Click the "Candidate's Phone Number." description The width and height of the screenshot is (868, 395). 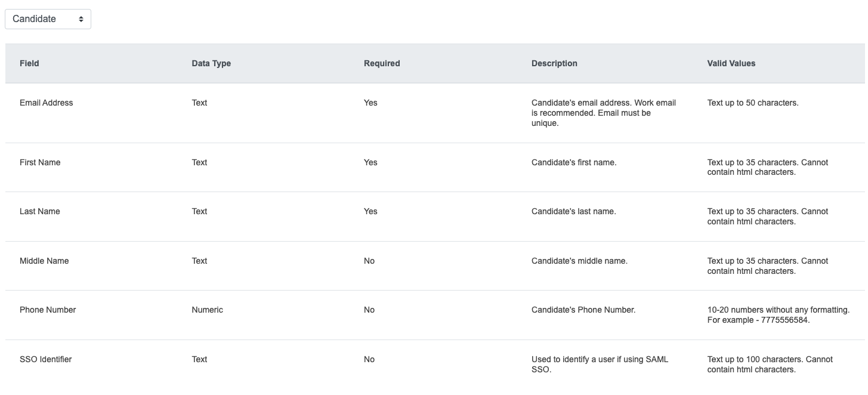(x=583, y=310)
